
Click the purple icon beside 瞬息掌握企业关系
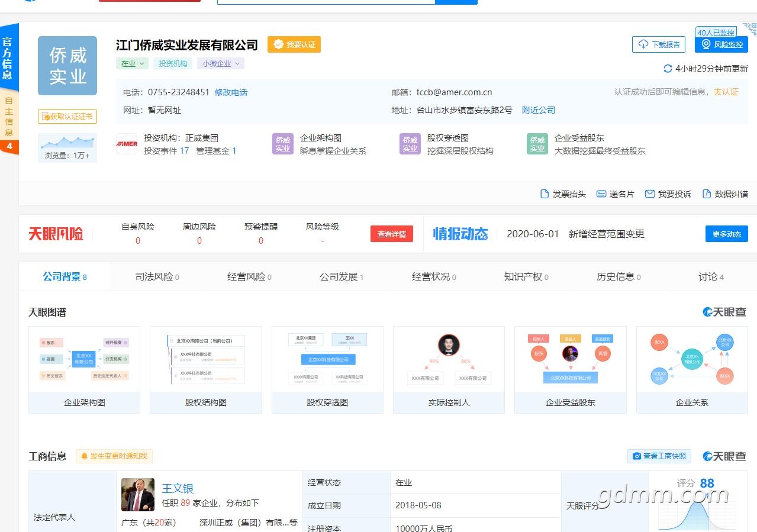tap(283, 144)
